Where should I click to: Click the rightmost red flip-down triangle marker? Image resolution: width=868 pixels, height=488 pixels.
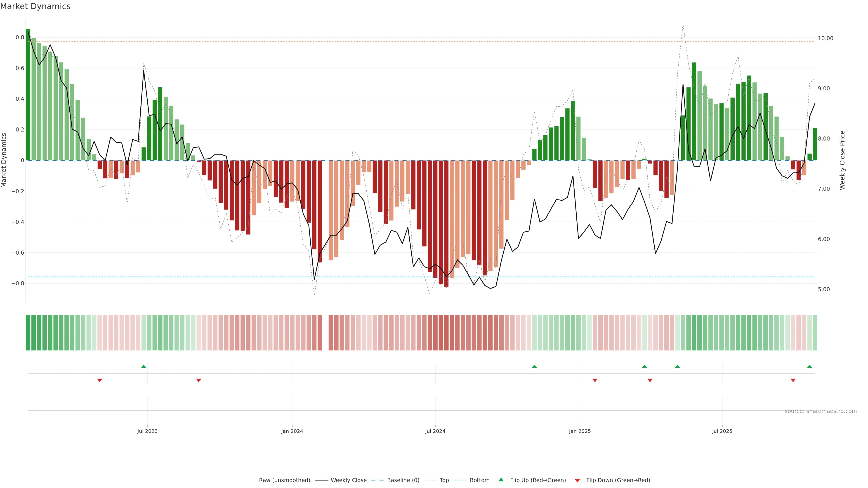click(793, 380)
